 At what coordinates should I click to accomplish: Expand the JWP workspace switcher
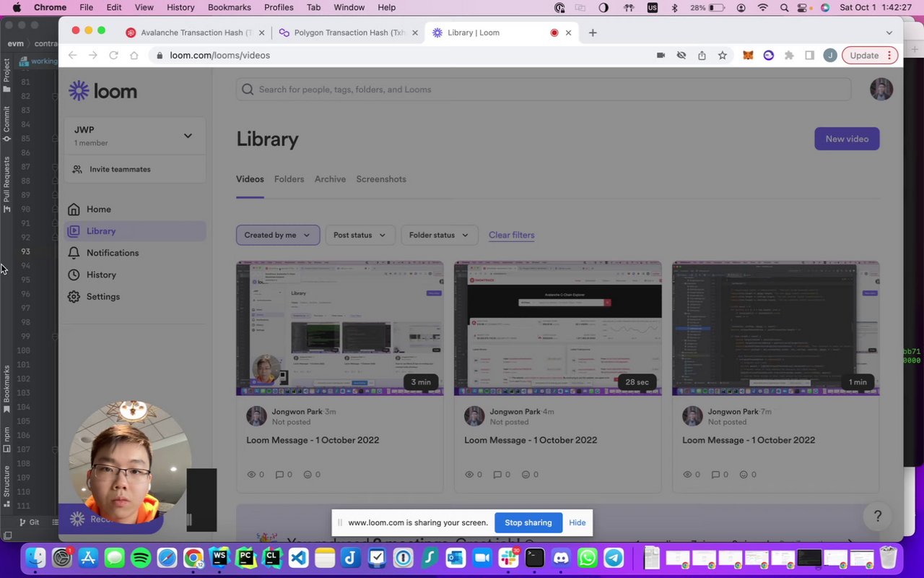click(135, 135)
